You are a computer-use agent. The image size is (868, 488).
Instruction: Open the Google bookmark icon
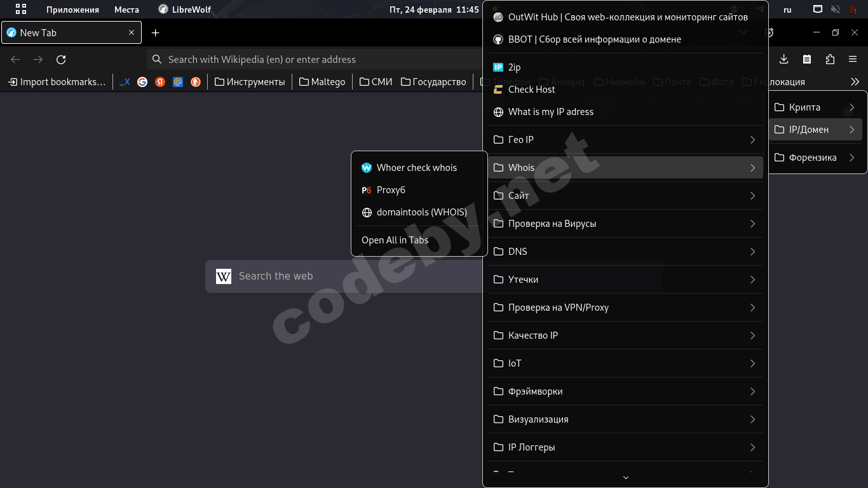142,81
